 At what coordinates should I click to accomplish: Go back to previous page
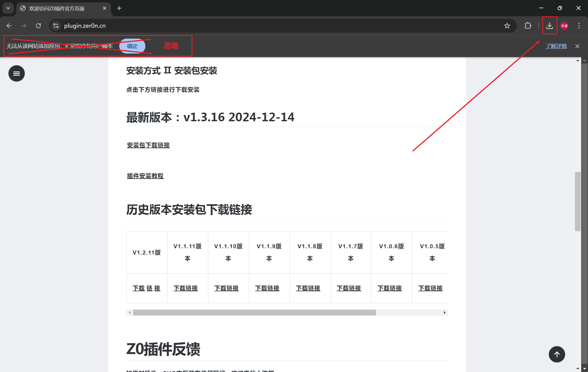pos(9,26)
